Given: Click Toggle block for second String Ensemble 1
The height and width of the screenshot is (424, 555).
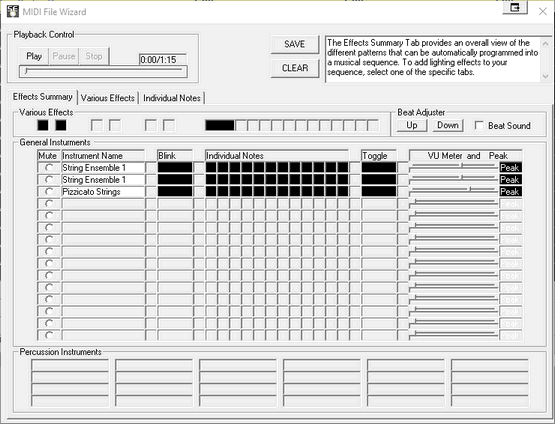Looking at the screenshot, I should click(379, 180).
